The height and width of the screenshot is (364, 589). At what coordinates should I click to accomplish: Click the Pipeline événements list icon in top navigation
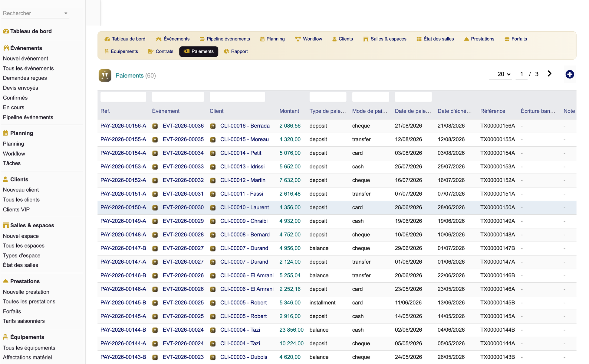click(202, 39)
